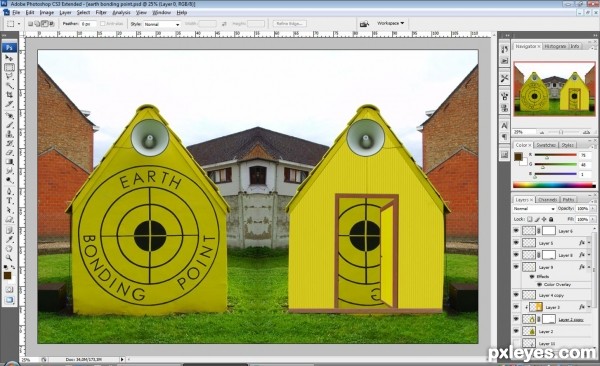Screen dimensions: 600x366
Task: Select the Crop tool
Action: pyautogui.click(x=9, y=95)
